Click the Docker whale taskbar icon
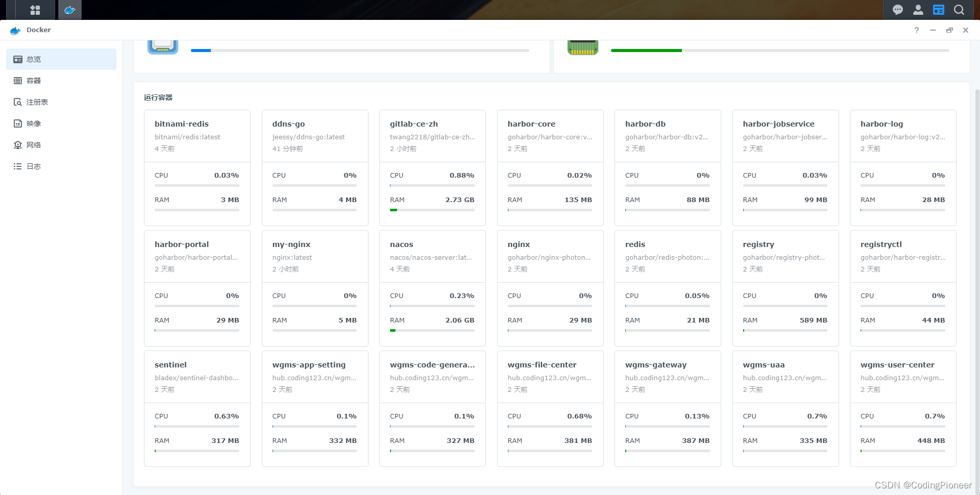The image size is (980, 495). point(70,10)
